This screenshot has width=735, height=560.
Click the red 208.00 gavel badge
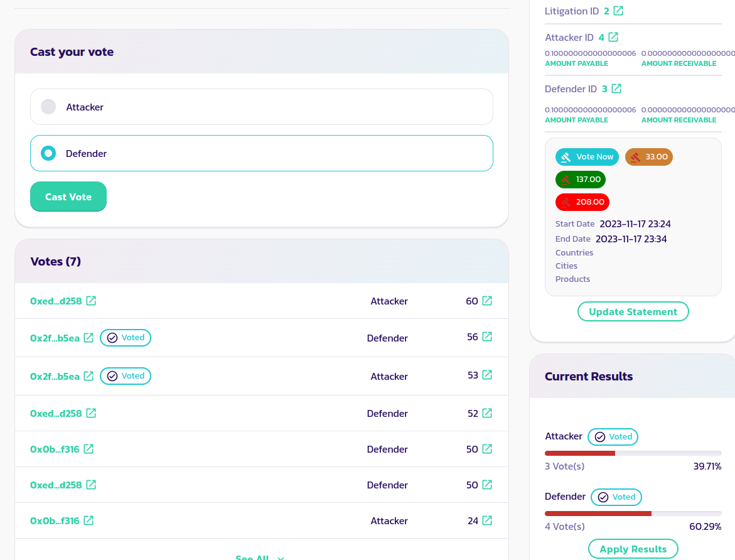point(582,202)
